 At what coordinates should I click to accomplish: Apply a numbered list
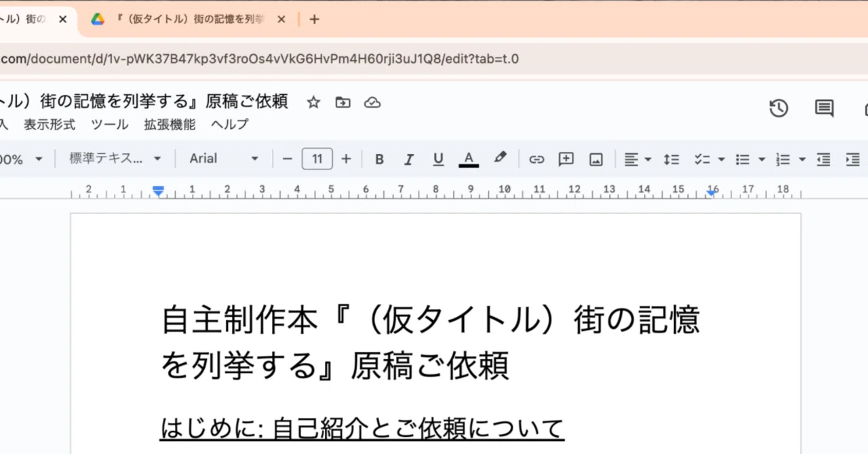pyautogui.click(x=783, y=159)
